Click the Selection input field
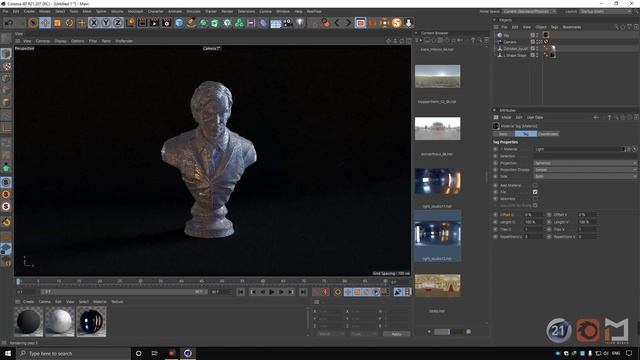The width and height of the screenshot is (640, 360). coord(585,156)
